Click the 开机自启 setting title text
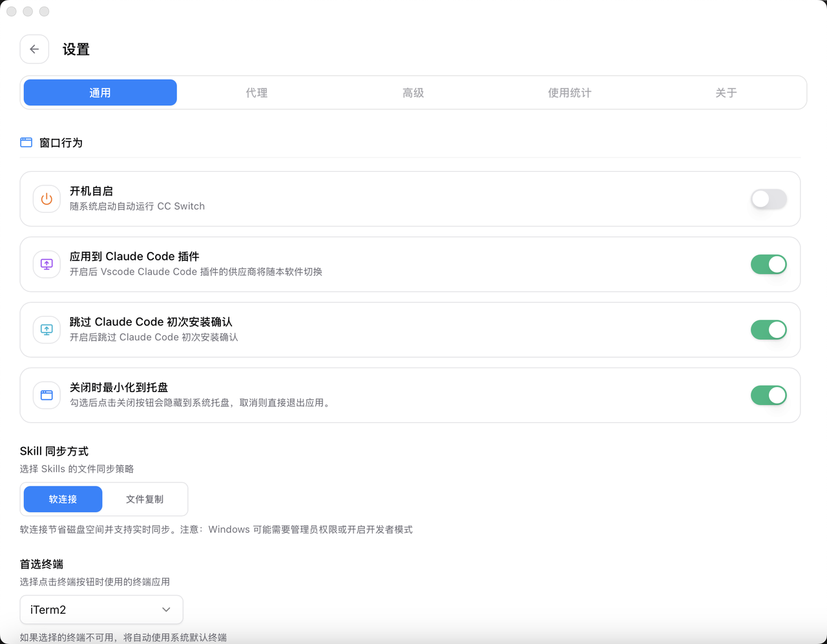The width and height of the screenshot is (827, 644). click(91, 191)
